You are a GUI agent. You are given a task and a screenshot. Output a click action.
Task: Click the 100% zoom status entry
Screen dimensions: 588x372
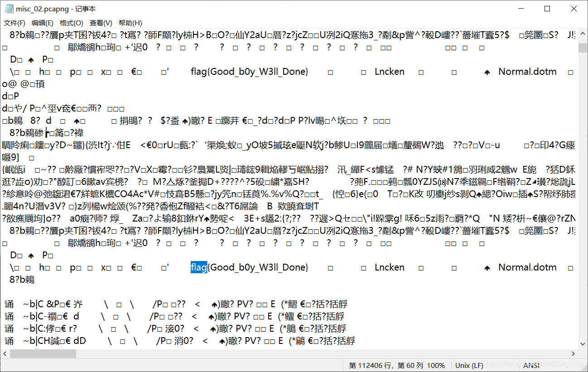pyautogui.click(x=436, y=365)
